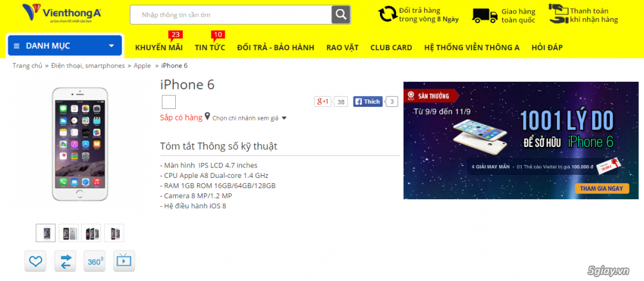
Task: Add iPhone 6 to favorites with heart icon
Action: 35,261
